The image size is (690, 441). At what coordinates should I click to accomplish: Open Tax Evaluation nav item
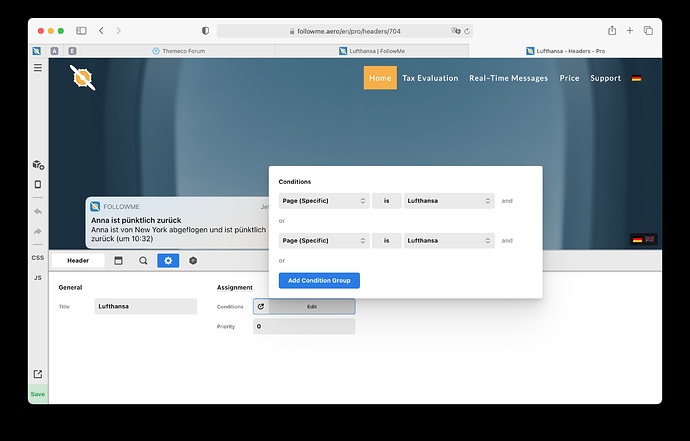430,78
